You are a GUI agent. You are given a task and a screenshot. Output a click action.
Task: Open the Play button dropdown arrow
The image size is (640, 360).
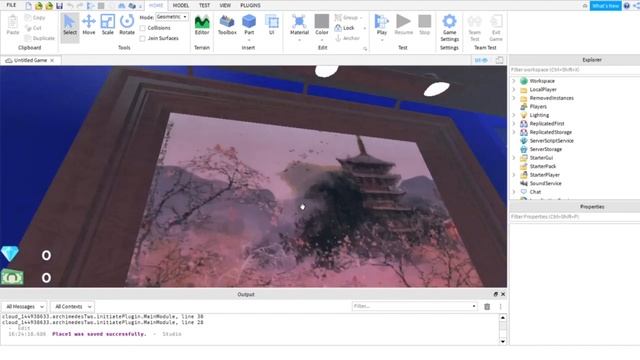382,40
